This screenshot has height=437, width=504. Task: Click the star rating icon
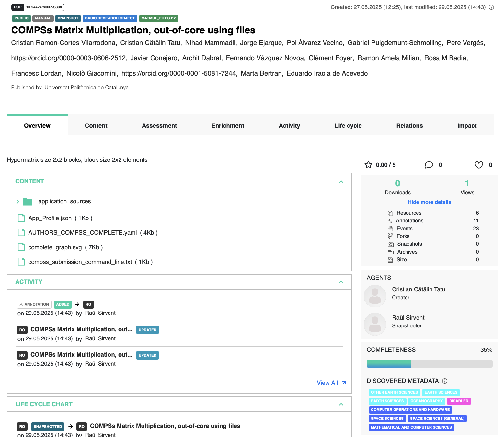pyautogui.click(x=368, y=165)
